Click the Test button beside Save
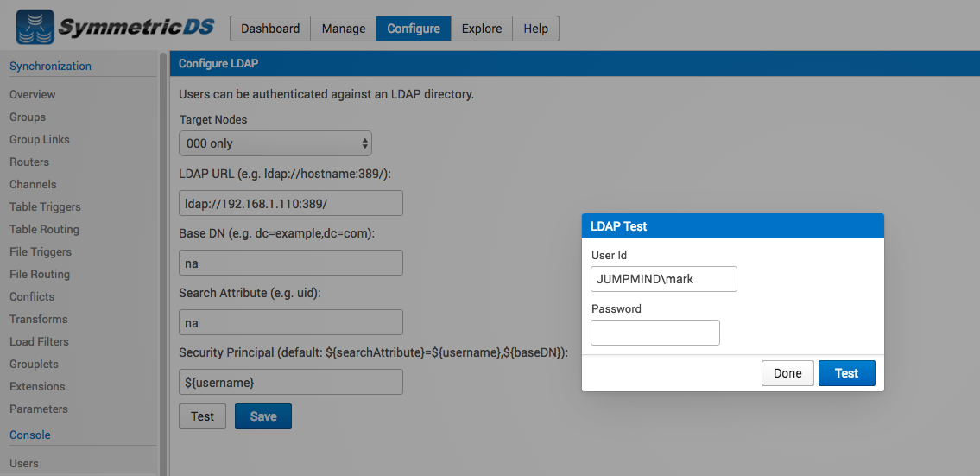 203,416
